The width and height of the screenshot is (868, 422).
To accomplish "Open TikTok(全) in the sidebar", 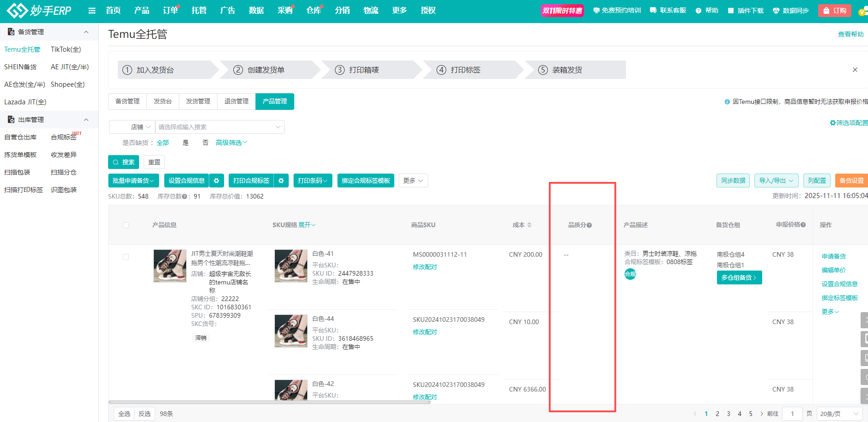I will point(66,49).
